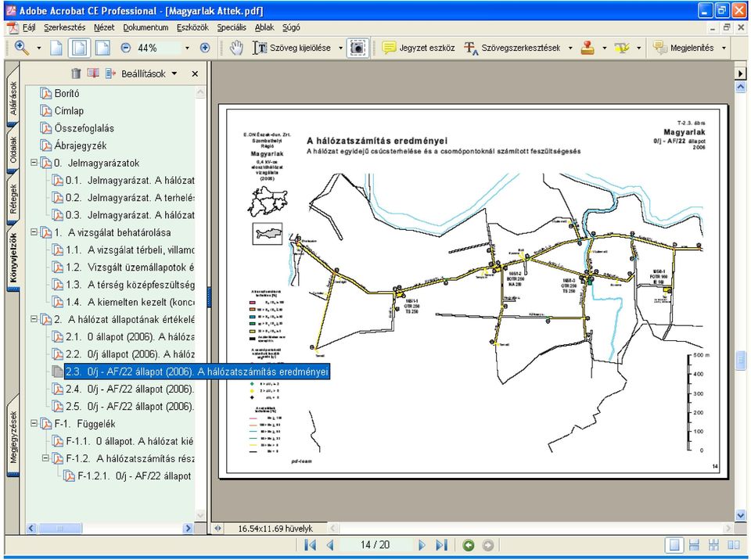The width and height of the screenshot is (751, 560).
Task: Switch to the Megjegyzések side tab
Action: point(13,437)
